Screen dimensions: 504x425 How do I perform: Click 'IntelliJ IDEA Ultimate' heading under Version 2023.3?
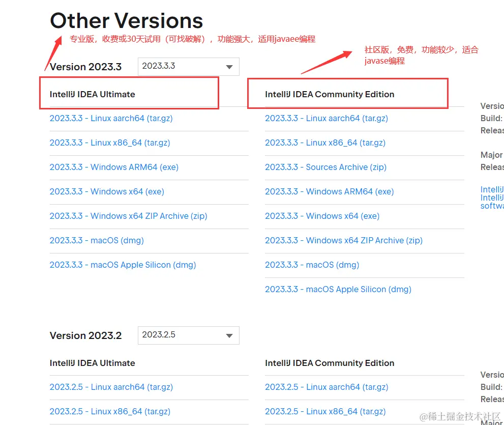[92, 94]
